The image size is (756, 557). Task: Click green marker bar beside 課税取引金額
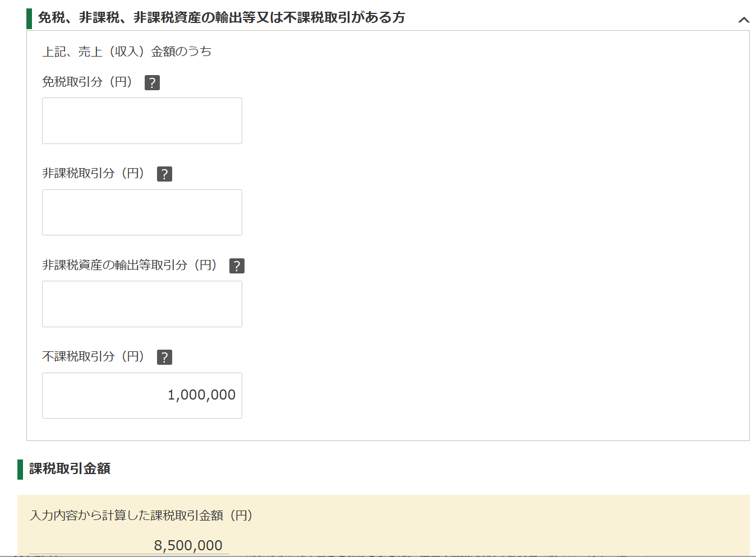[x=20, y=469]
